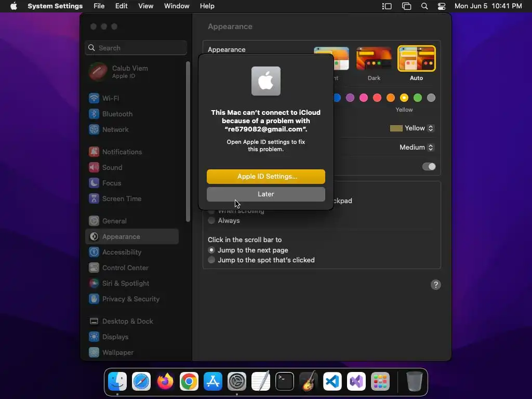Open the Medium sidebar icon size dropdown
The height and width of the screenshot is (399, 532).
[x=417, y=147]
